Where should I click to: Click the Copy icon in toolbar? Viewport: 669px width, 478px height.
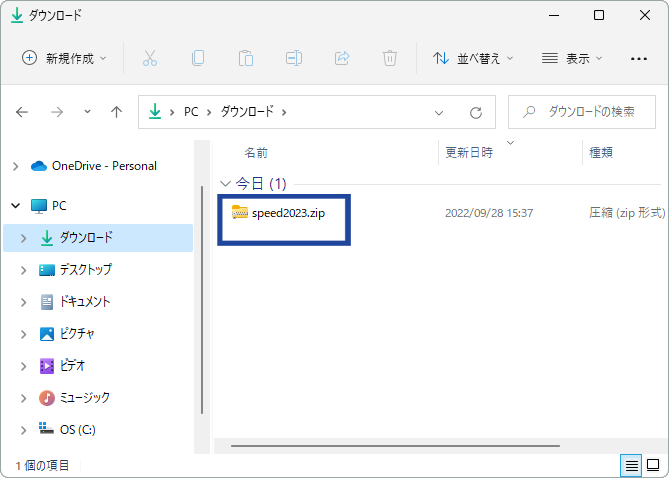pos(198,58)
